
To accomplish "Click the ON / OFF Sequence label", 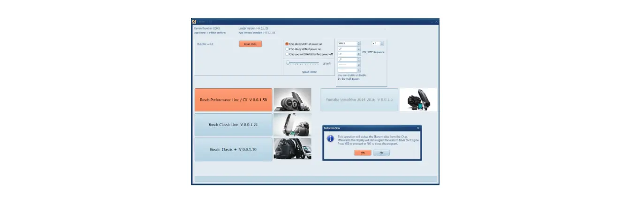I will point(373,52).
